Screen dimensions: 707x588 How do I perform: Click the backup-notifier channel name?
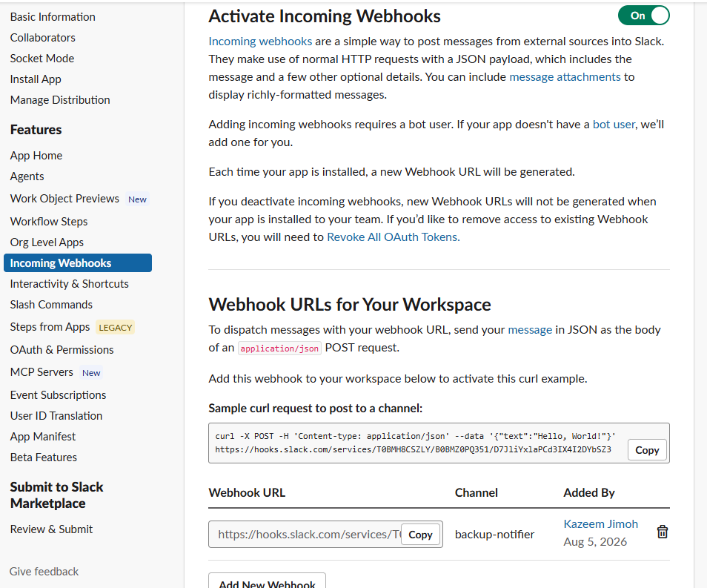pos(494,535)
